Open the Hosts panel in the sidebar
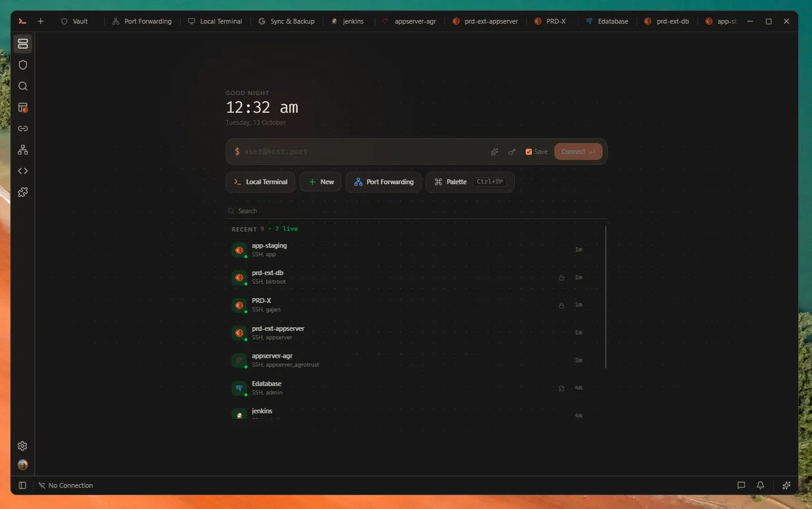Screen dimensions: 812x509 coord(23,44)
